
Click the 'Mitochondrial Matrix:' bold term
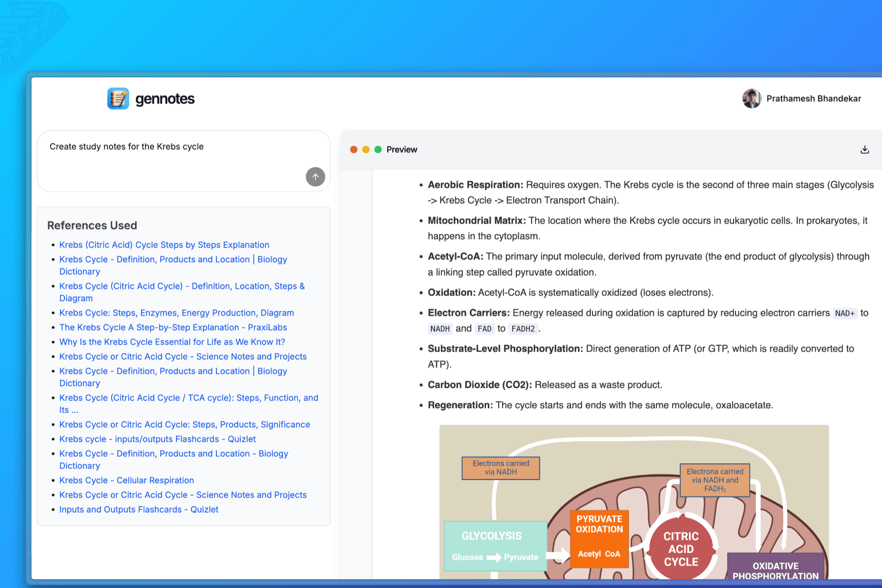pos(477,221)
